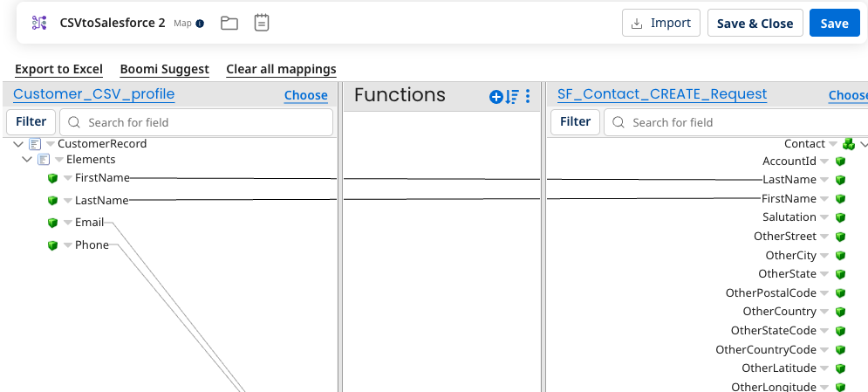Click green cube next to Phone field
The height and width of the screenshot is (392, 868).
53,245
